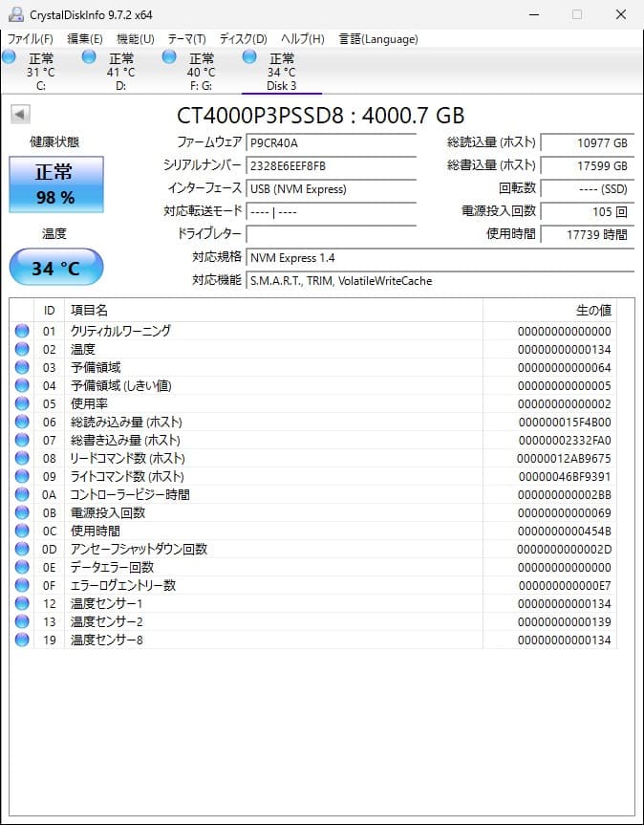Click the interface field USB (NVM Express)

click(x=332, y=189)
